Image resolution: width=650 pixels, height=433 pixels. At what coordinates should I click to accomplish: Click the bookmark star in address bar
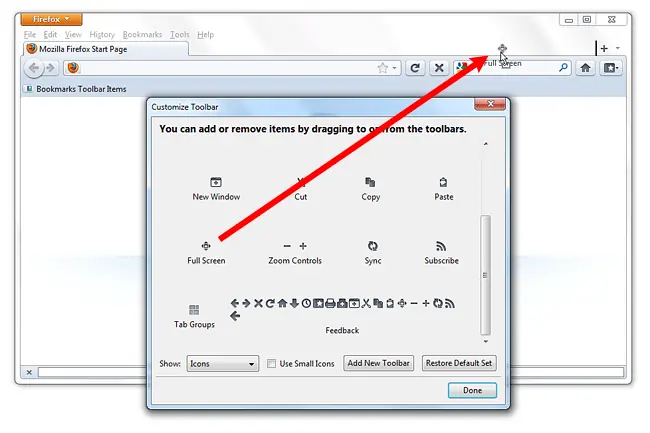click(383, 68)
